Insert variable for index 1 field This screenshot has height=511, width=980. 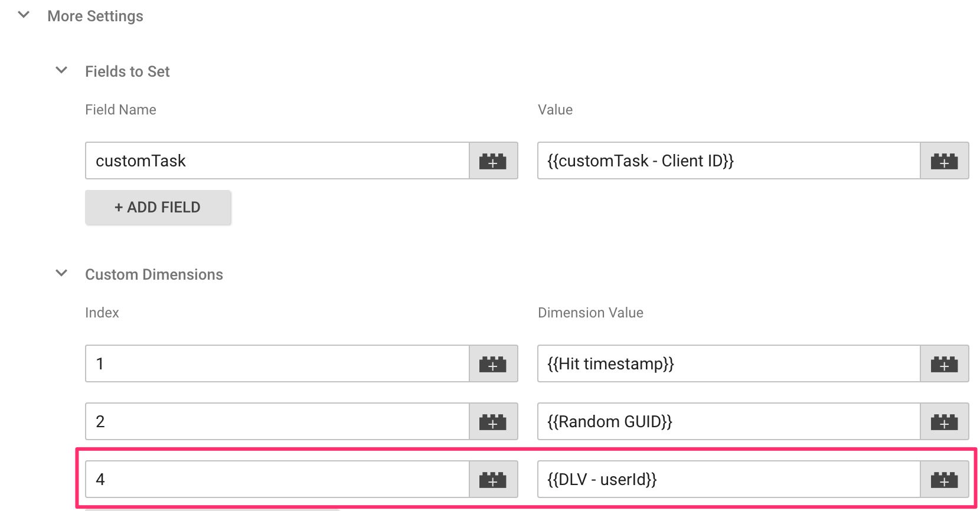[x=494, y=363]
